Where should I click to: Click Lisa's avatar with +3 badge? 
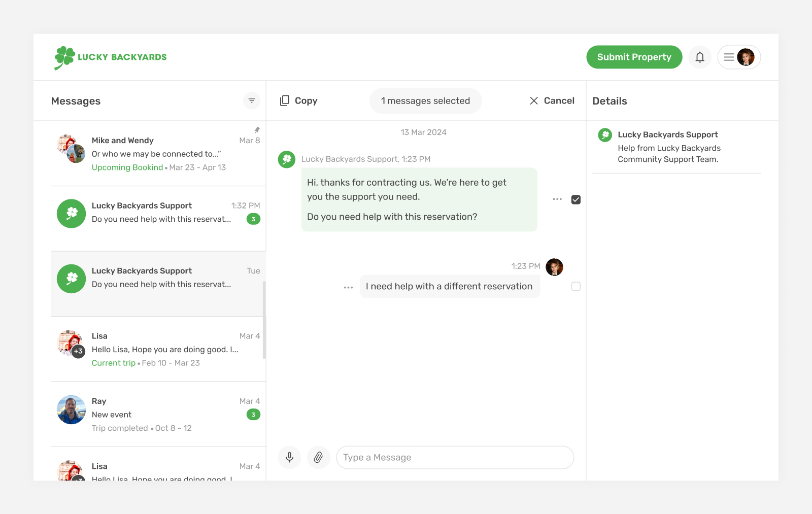(x=72, y=344)
